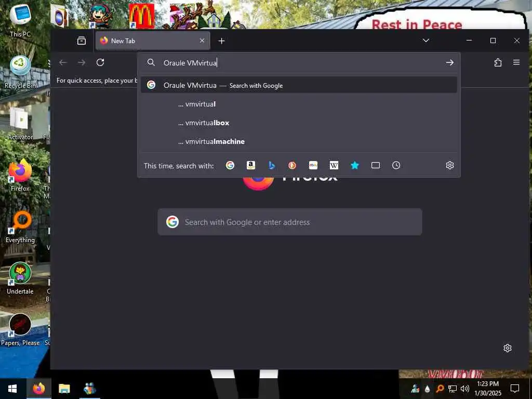Open File Explorer from the taskbar
532x399 pixels.
[64, 389]
